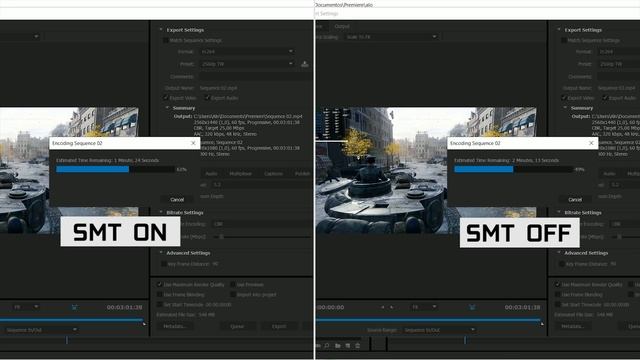Collapse Summary section in SMT OFF window
This screenshot has width=640, height=360.
click(x=565, y=108)
